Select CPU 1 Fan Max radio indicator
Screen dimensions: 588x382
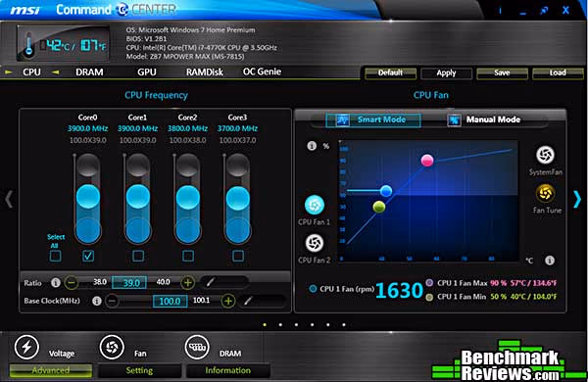pyautogui.click(x=429, y=282)
